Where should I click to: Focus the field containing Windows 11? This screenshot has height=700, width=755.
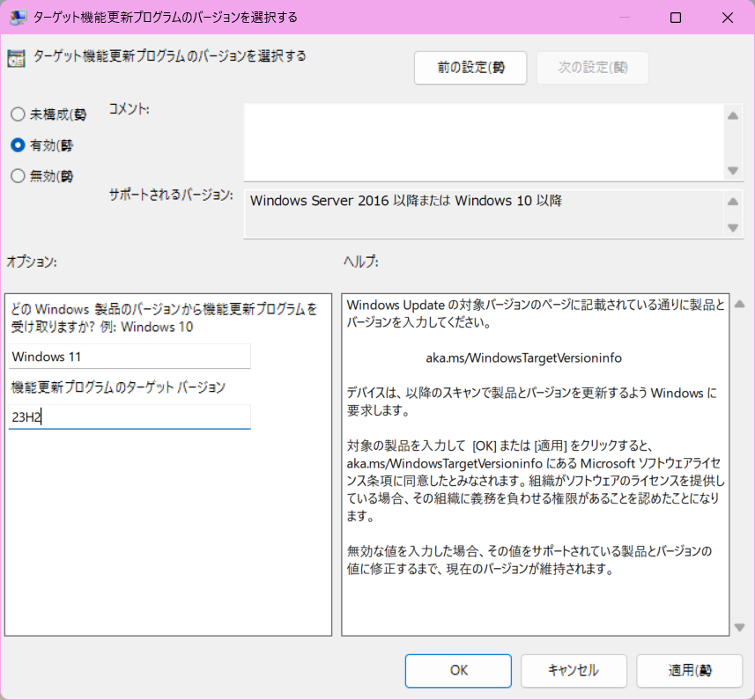[130, 357]
